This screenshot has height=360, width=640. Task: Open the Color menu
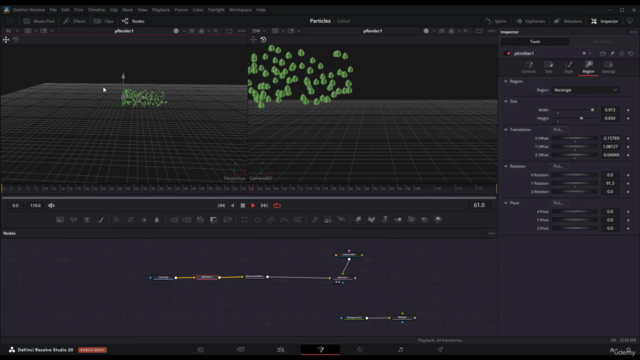198,10
